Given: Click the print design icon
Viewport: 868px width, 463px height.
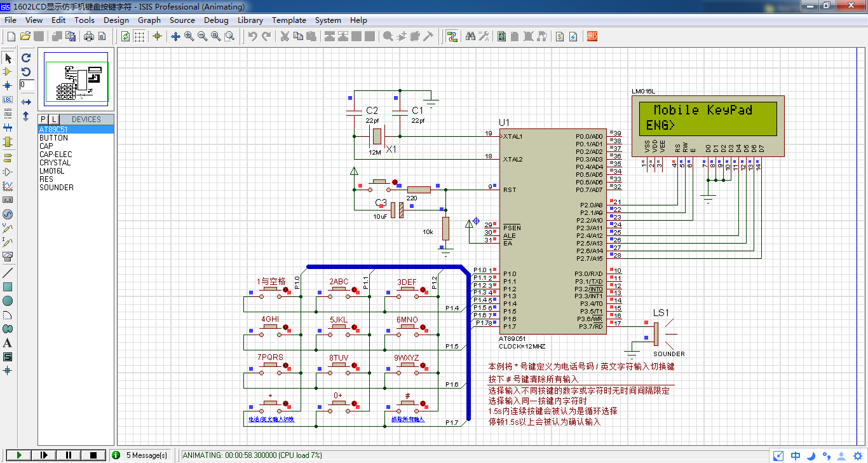Looking at the screenshot, I should click(x=90, y=36).
